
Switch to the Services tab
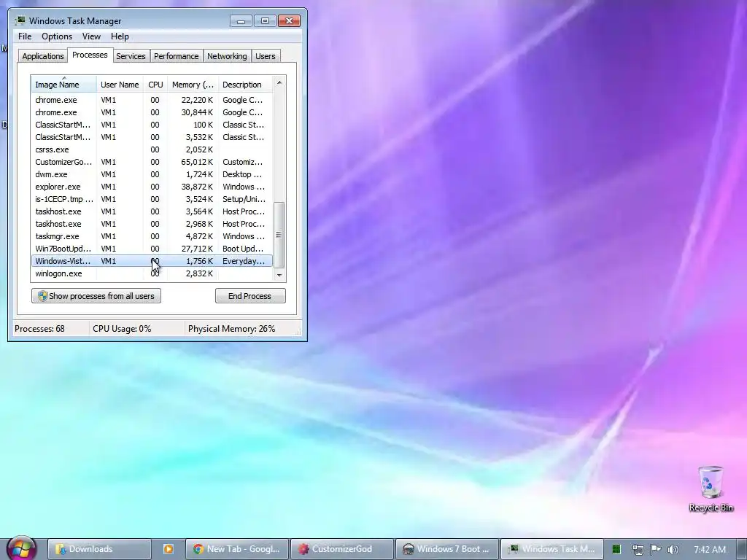pos(131,56)
